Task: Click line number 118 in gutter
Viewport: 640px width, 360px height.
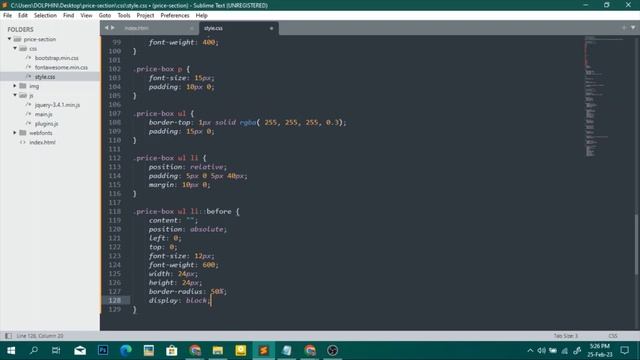Action: (115, 211)
